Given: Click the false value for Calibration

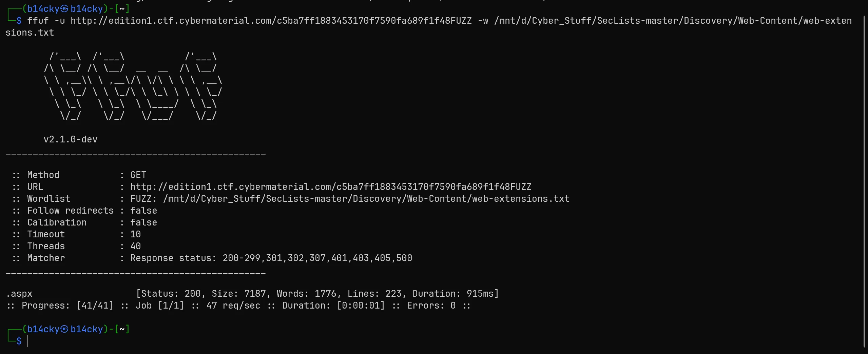Looking at the screenshot, I should pyautogui.click(x=143, y=222).
